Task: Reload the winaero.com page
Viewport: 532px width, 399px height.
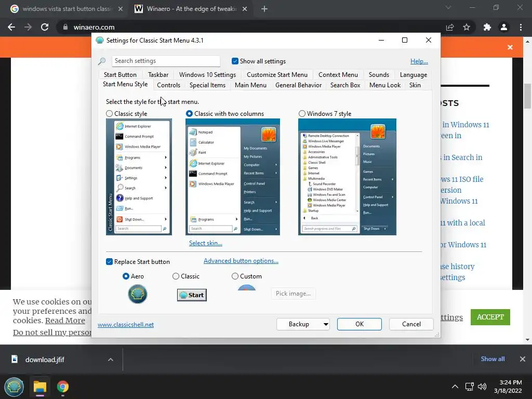Action: pyautogui.click(x=45, y=27)
